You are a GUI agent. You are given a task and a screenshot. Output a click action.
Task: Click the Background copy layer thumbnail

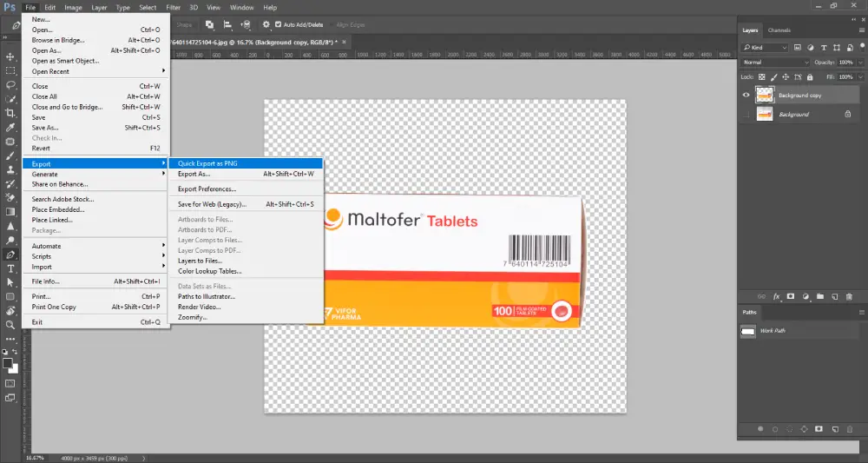pyautogui.click(x=765, y=96)
